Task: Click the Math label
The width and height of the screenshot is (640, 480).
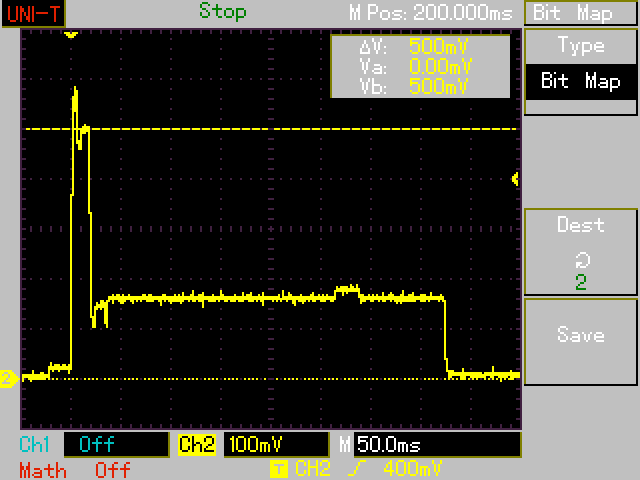Action: (x=43, y=470)
